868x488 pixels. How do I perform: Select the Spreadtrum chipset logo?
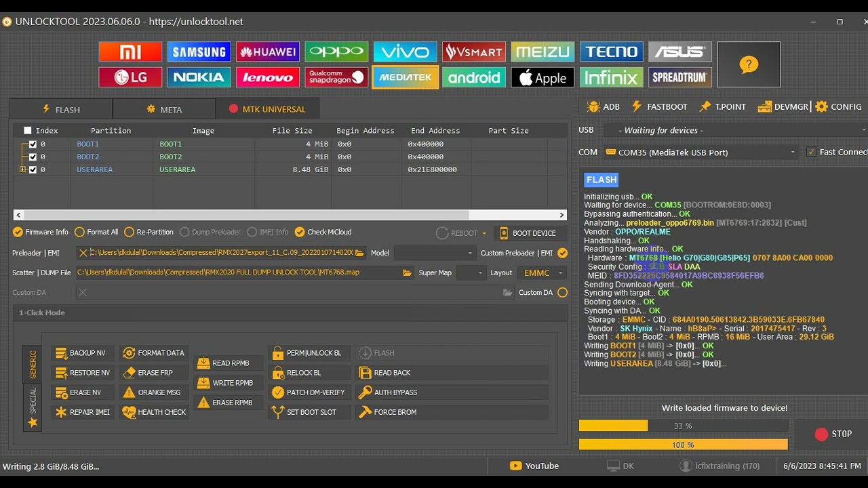(680, 77)
